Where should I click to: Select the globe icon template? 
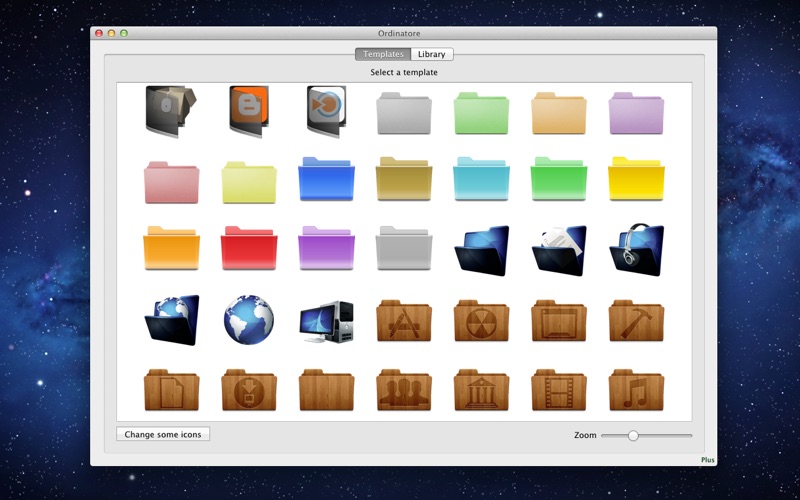pyautogui.click(x=249, y=320)
